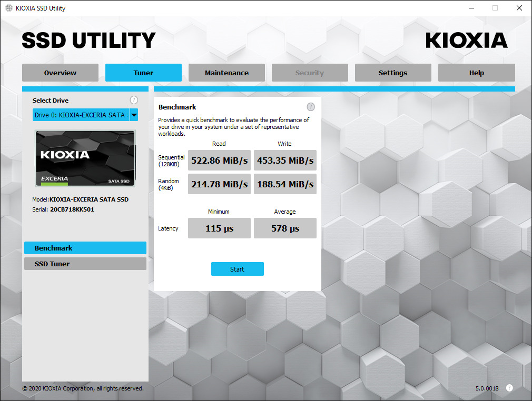532x401 pixels.
Task: Click the help icon beside Select Drive
Action: [134, 100]
